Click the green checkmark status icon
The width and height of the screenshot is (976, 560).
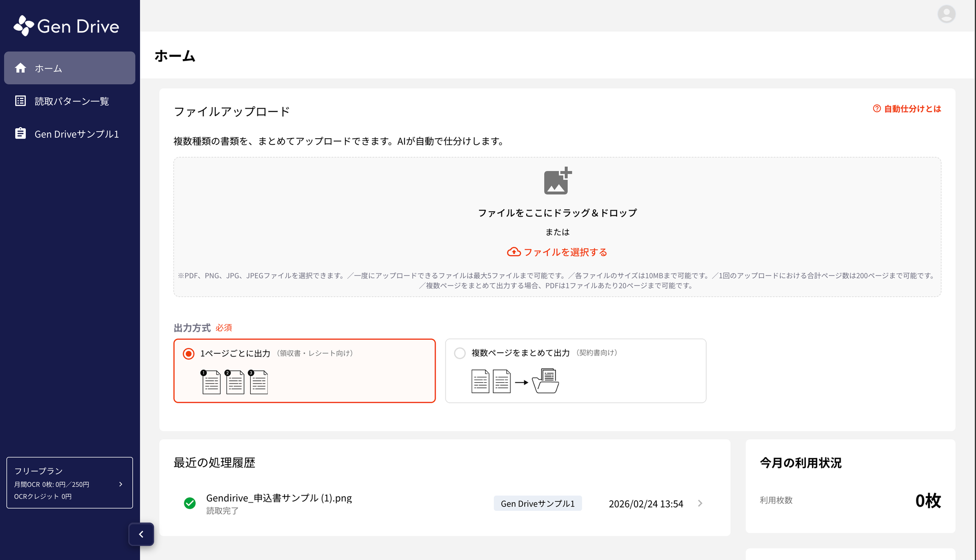pyautogui.click(x=190, y=503)
